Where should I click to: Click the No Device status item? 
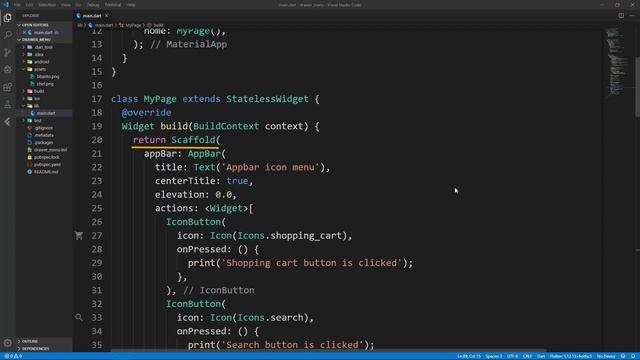tap(606, 356)
